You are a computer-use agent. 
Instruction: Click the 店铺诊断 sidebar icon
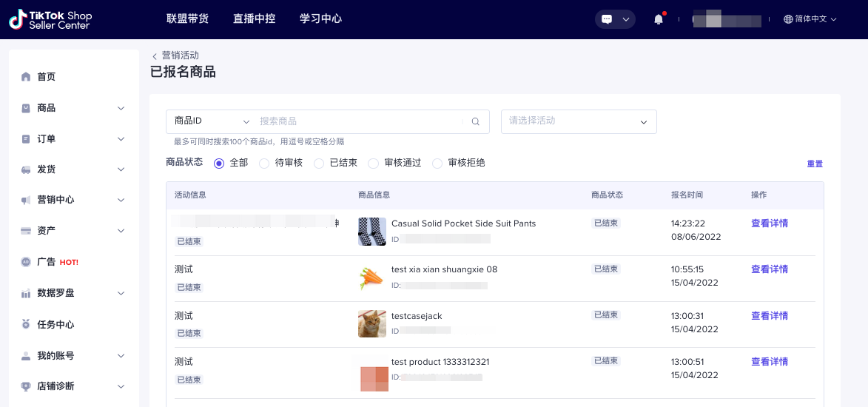point(27,386)
